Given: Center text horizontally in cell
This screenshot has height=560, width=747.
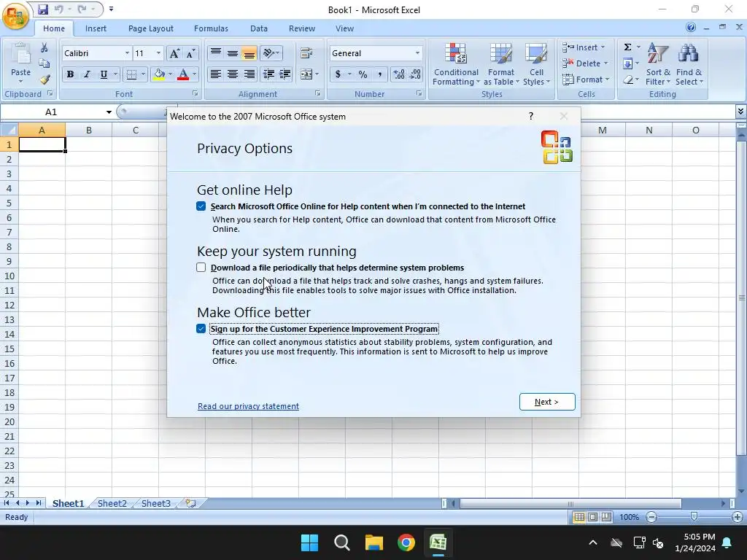Looking at the screenshot, I should click(233, 74).
